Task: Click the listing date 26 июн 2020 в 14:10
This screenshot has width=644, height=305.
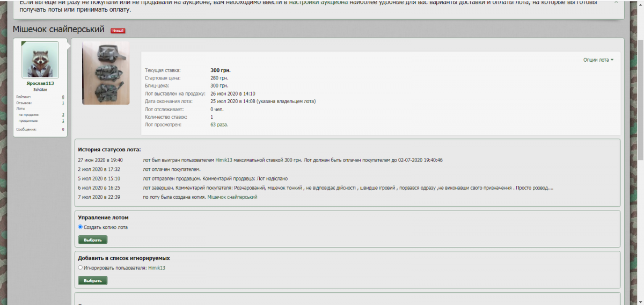Action: [x=232, y=93]
